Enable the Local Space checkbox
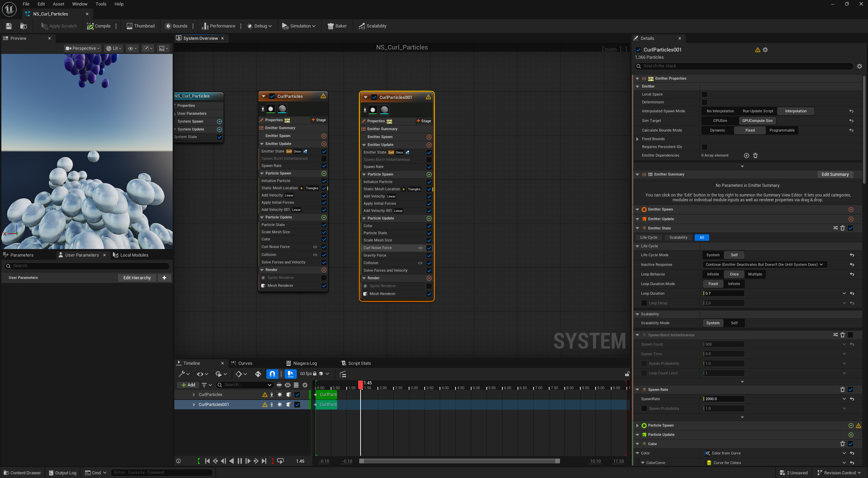This screenshot has height=478, width=868. (704, 94)
